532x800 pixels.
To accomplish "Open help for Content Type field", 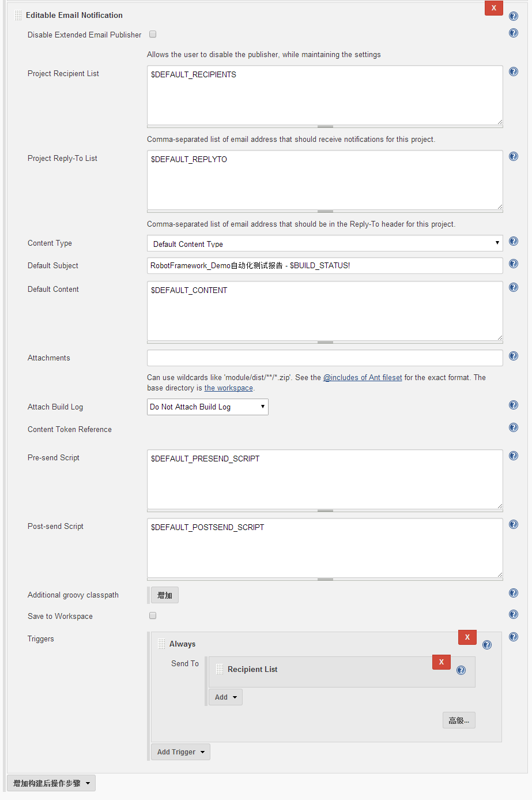I will coord(514,241).
